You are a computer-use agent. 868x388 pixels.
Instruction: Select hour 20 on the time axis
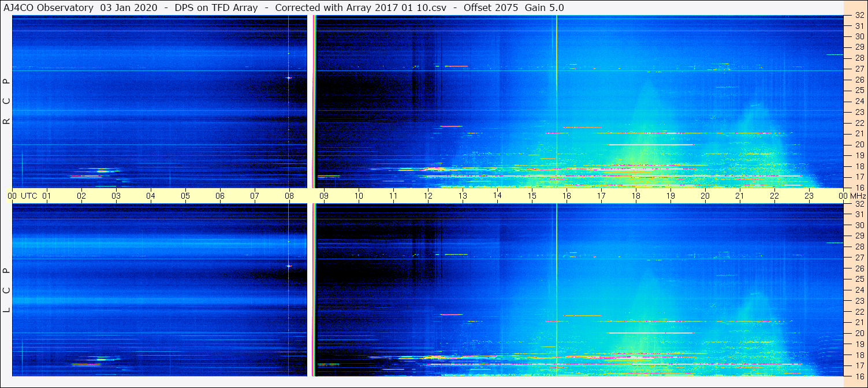(705, 196)
